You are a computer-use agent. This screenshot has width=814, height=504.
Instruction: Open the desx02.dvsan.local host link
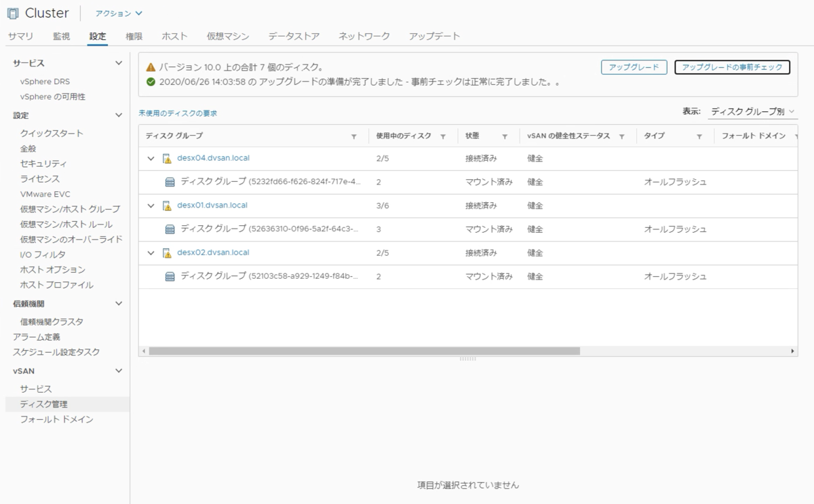(213, 252)
